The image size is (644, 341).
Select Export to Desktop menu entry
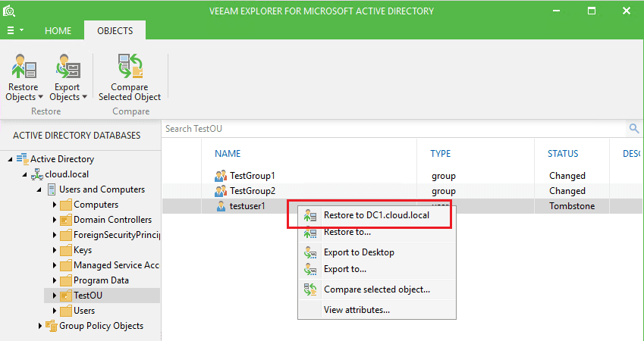pyautogui.click(x=359, y=252)
